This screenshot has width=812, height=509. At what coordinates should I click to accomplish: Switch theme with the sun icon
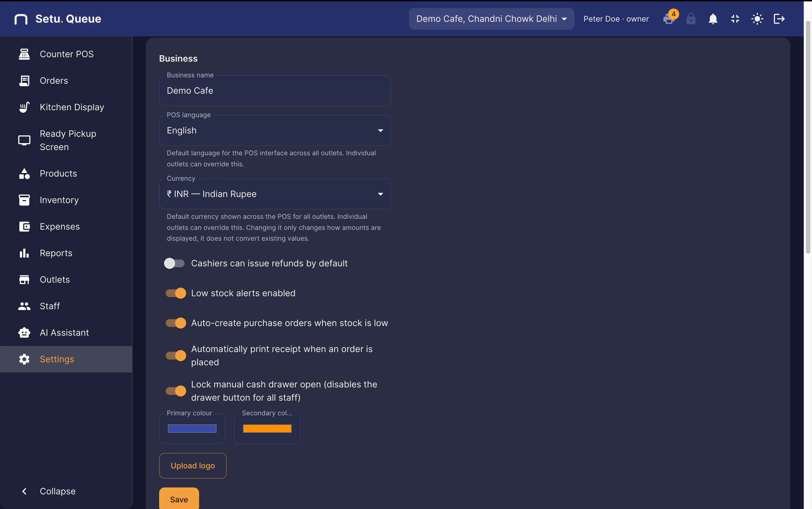[757, 19]
